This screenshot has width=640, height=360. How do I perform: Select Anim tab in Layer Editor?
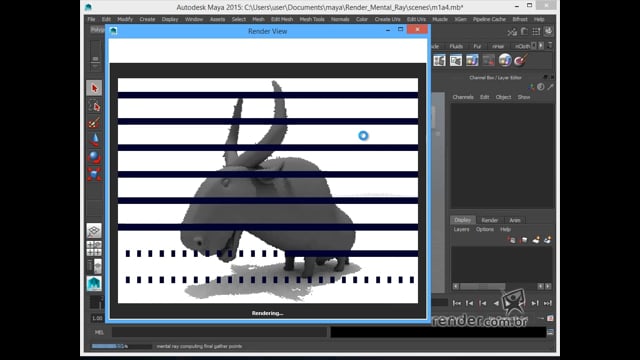[x=515, y=220]
